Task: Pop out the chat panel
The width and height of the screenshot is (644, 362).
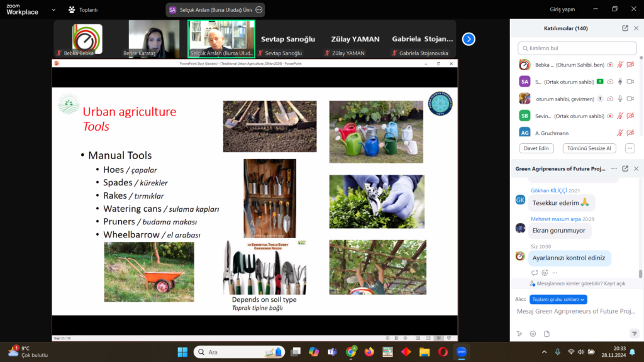Action: [x=625, y=168]
